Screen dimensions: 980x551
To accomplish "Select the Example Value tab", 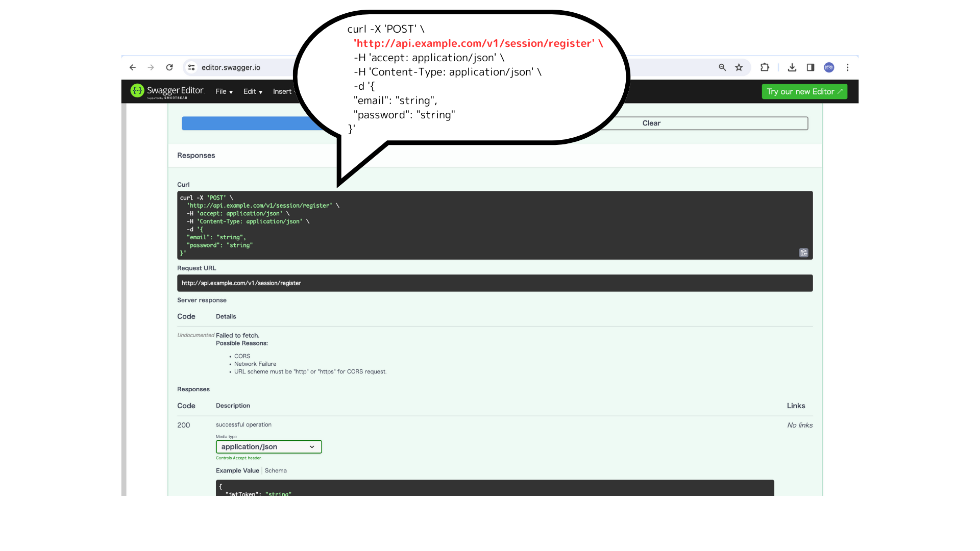I will 237,470.
